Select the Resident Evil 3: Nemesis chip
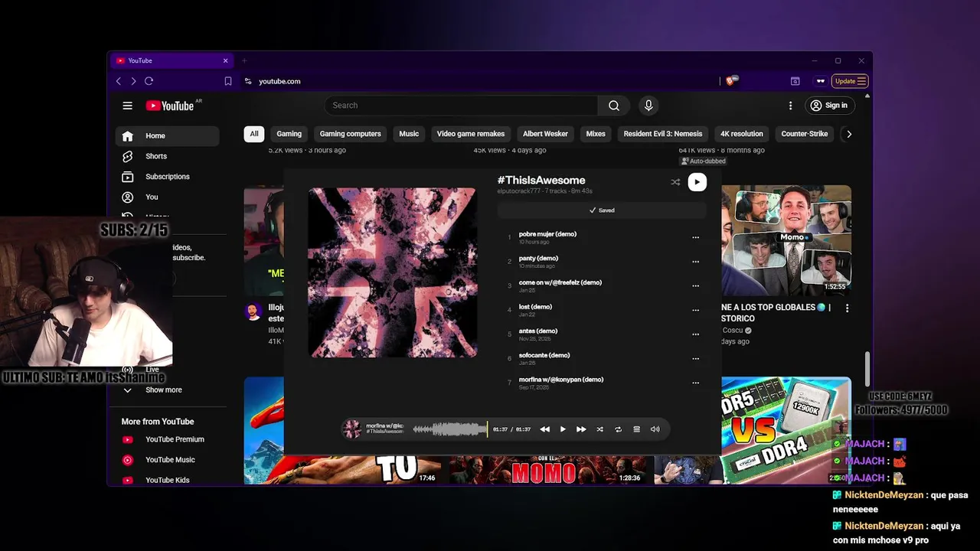 pyautogui.click(x=663, y=134)
